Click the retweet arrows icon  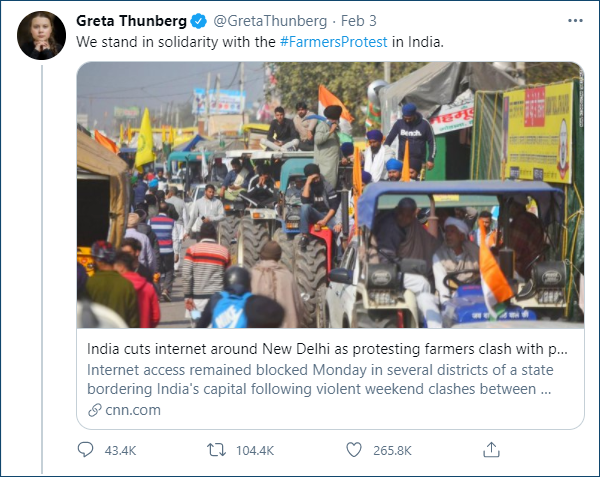pos(215,450)
